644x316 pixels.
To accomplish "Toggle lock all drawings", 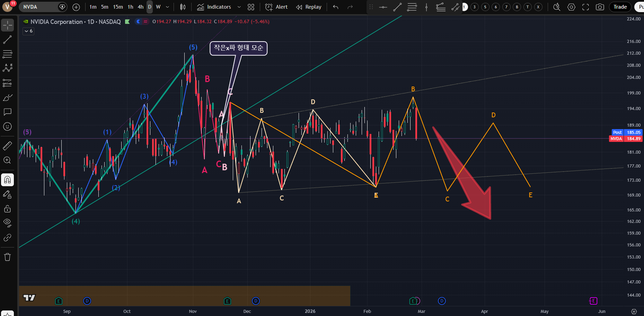I will (x=7, y=209).
